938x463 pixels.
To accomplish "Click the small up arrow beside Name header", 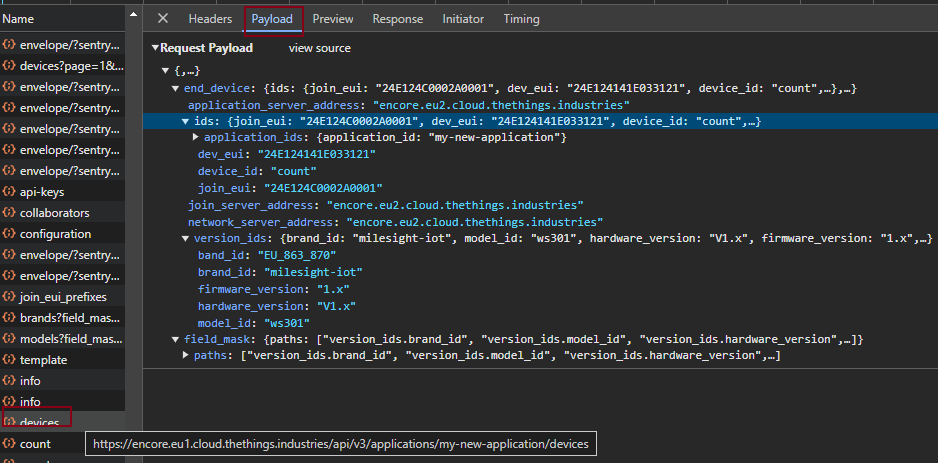I will tap(133, 14).
